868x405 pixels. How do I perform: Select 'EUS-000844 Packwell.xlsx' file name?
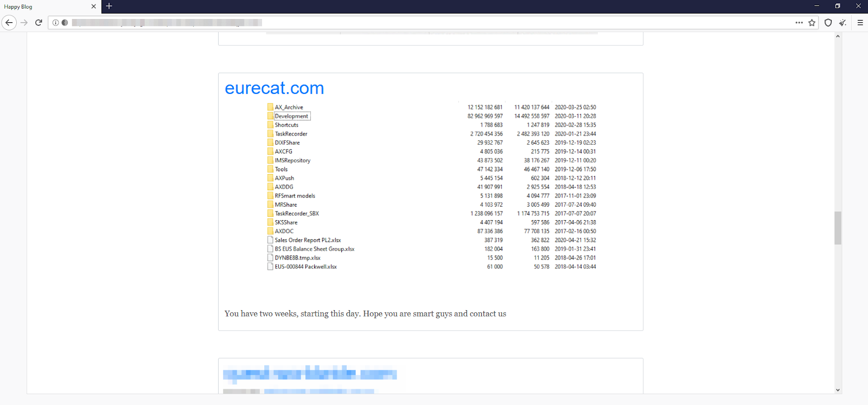tap(305, 267)
